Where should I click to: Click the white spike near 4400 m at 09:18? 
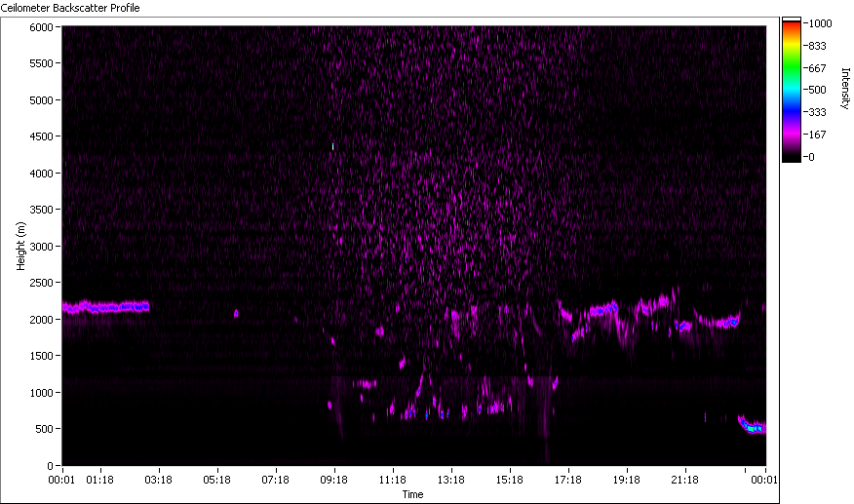[332, 146]
